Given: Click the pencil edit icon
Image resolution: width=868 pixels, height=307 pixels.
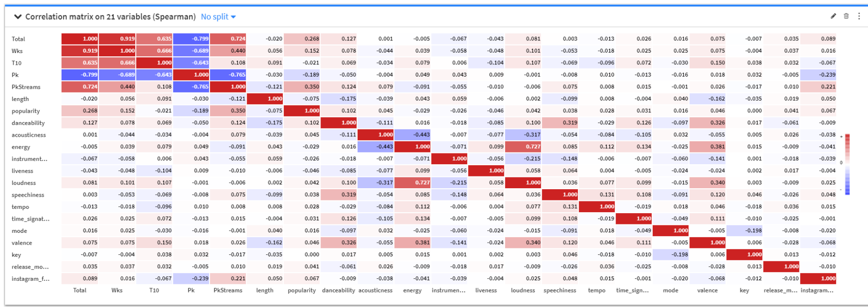Looking at the screenshot, I should click(833, 16).
